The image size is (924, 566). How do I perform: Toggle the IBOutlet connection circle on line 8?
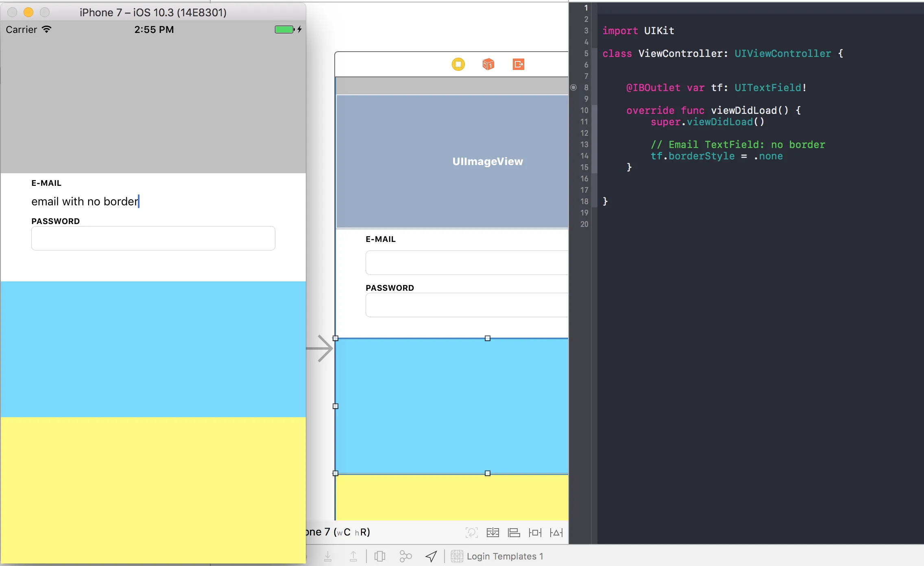point(573,87)
